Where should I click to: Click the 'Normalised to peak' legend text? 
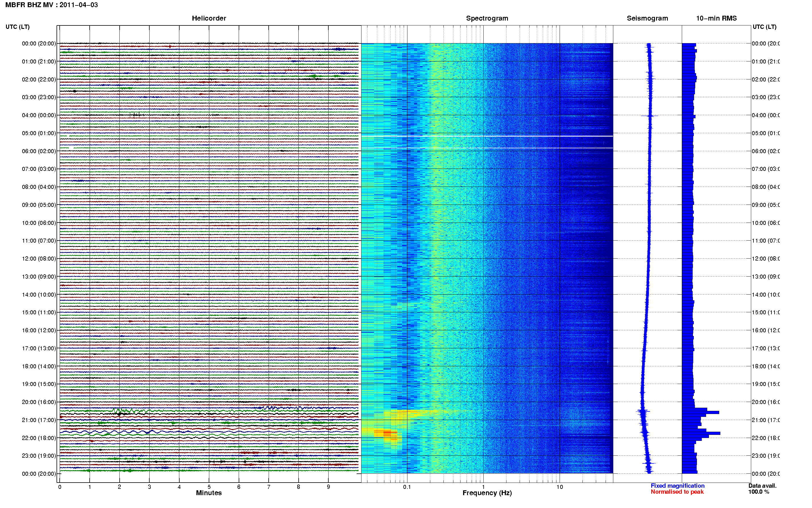pos(677,492)
